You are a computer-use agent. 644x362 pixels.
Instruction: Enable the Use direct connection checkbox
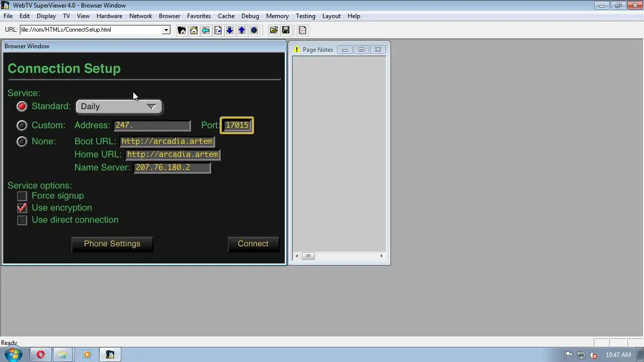(22, 220)
